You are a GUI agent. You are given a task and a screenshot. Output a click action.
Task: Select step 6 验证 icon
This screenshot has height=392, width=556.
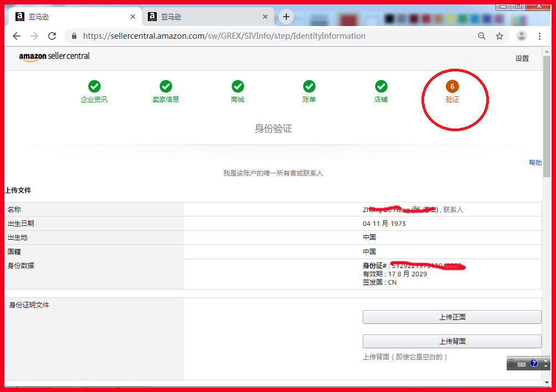452,86
